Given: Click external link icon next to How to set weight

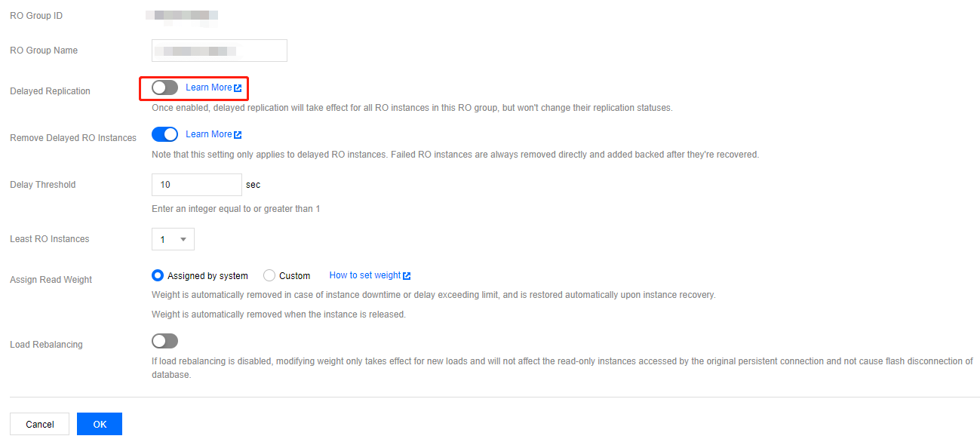Looking at the screenshot, I should [x=407, y=276].
